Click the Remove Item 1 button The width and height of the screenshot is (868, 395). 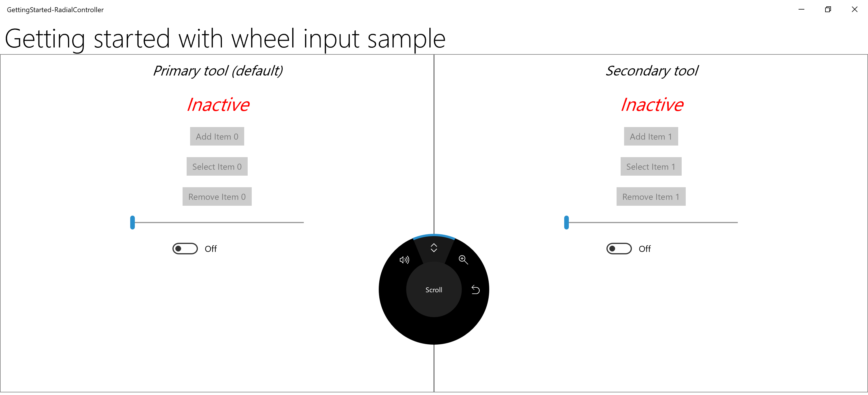[650, 197]
